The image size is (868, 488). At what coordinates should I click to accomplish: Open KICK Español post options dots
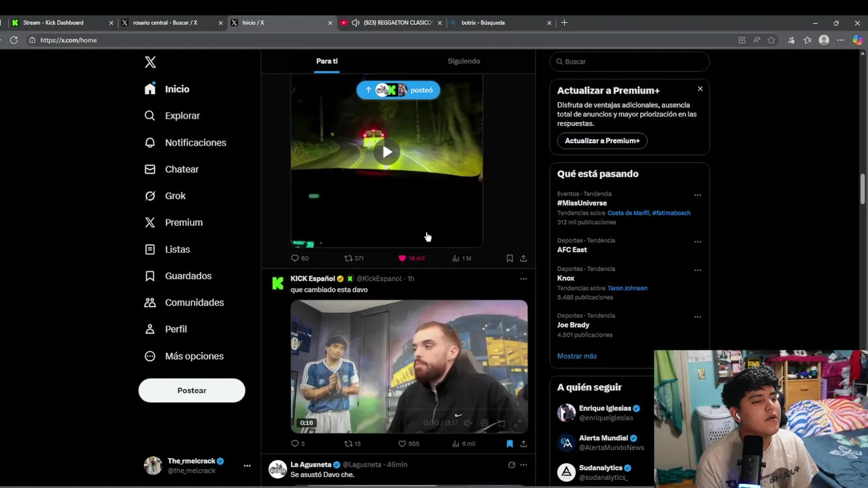tap(523, 279)
